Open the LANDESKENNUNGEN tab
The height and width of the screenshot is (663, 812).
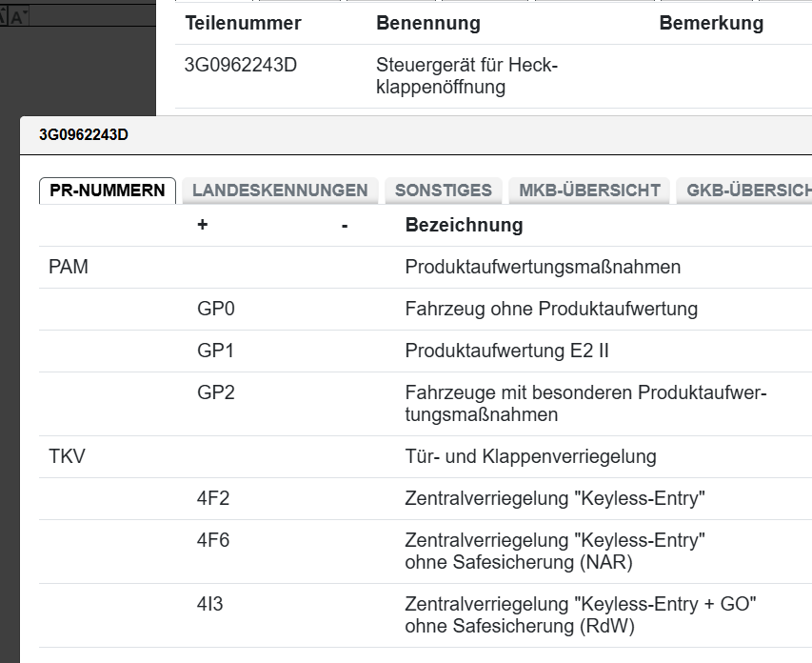(280, 191)
